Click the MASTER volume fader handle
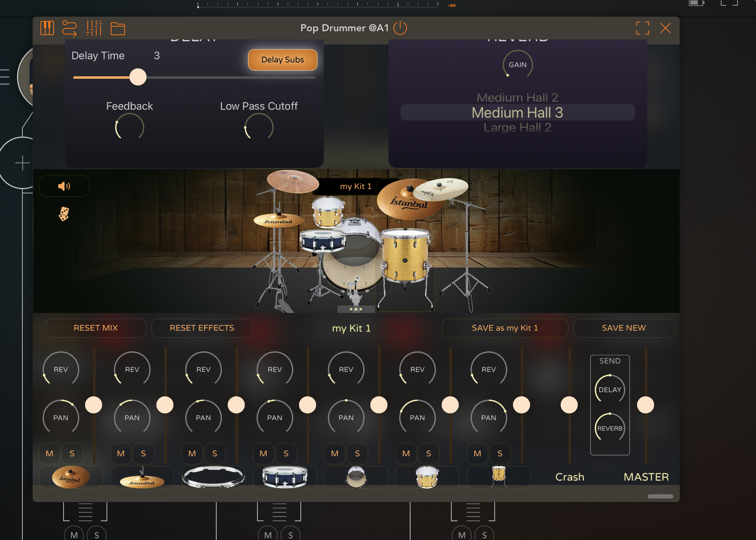Screen dimensions: 756x540 (645, 405)
